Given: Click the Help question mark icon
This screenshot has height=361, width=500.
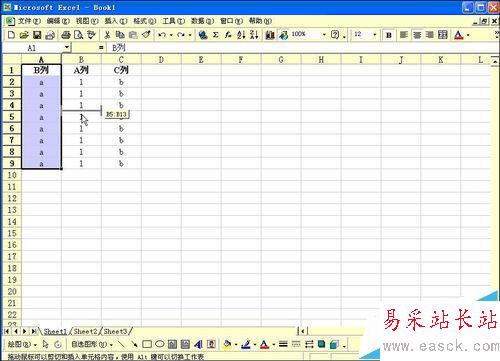Looking at the screenshot, I should 335,35.
